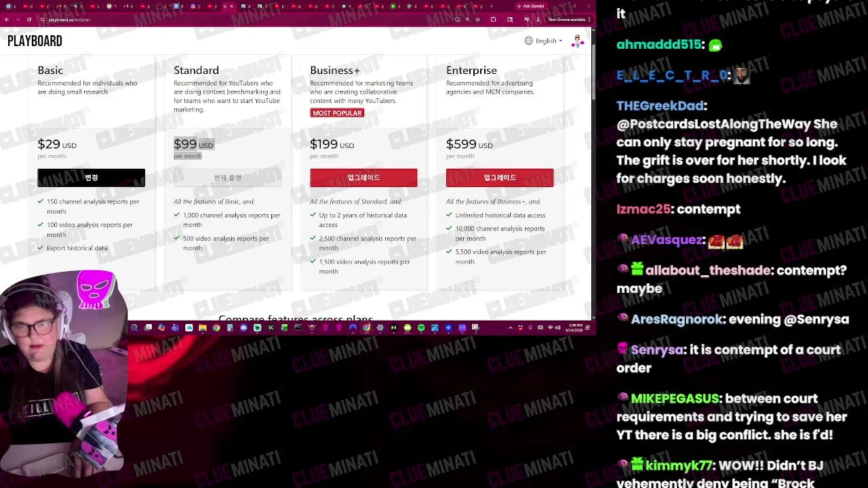Launch Copilot from the taskbar
The image size is (868, 488).
coord(161,328)
